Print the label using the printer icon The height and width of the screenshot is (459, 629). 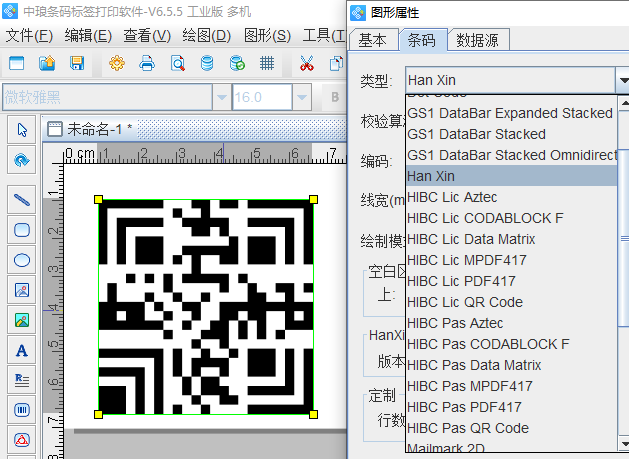(x=147, y=63)
